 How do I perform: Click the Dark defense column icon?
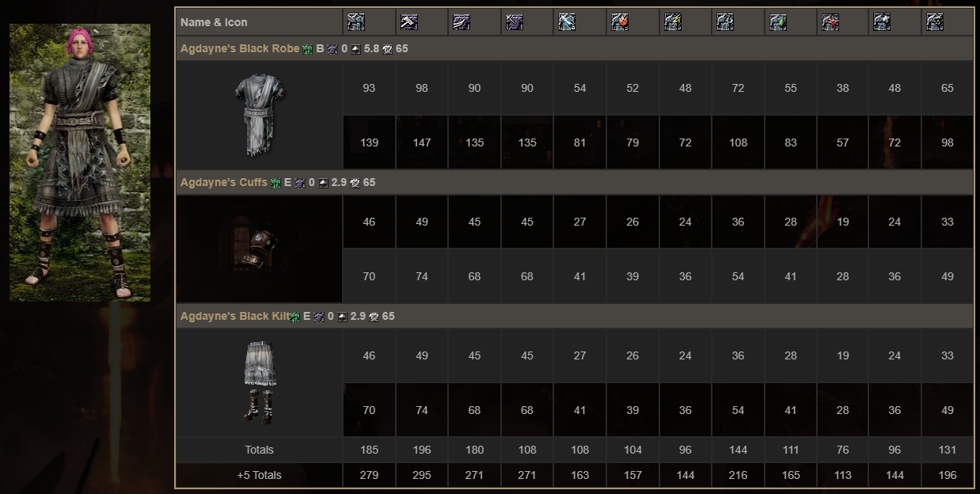point(724,22)
